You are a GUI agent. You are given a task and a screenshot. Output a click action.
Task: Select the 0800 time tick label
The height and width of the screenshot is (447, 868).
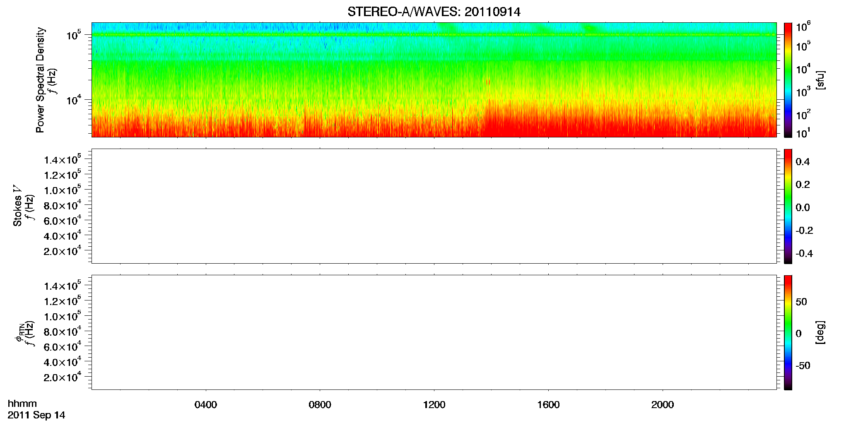[320, 405]
